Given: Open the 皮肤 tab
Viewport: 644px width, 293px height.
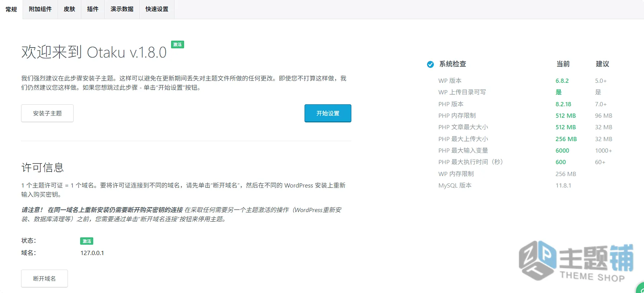Looking at the screenshot, I should click(69, 9).
